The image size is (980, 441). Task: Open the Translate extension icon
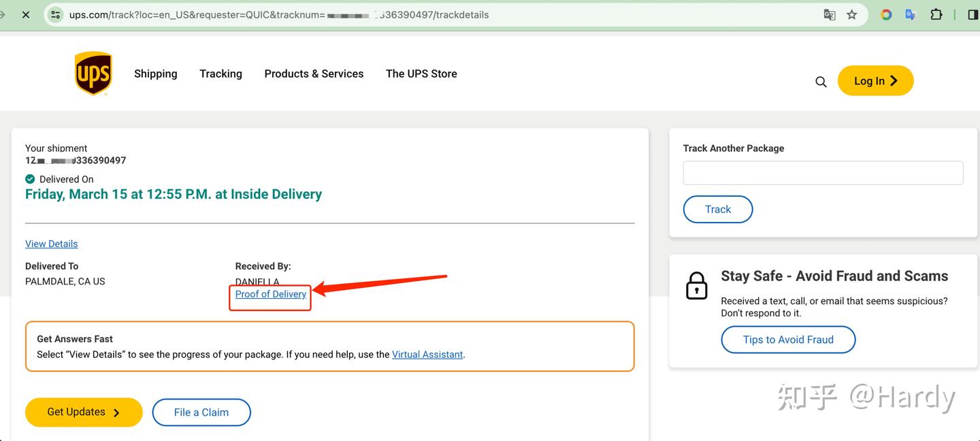pyautogui.click(x=910, y=14)
